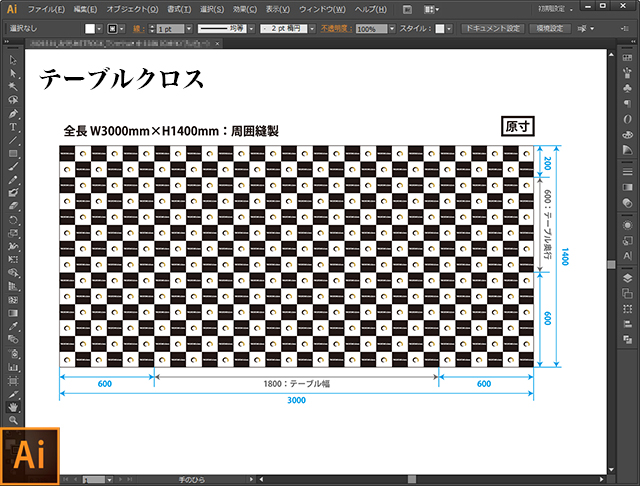Viewport: 640px width, 486px height.
Task: Select the Mesh tool
Action: pos(13,300)
